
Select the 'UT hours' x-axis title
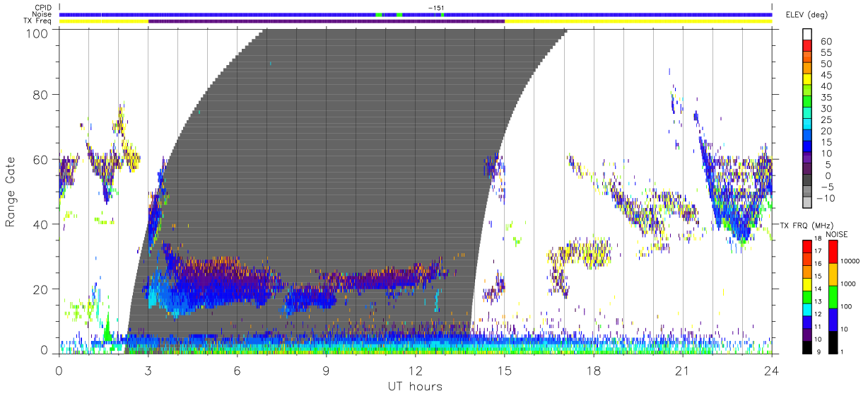coord(415,386)
